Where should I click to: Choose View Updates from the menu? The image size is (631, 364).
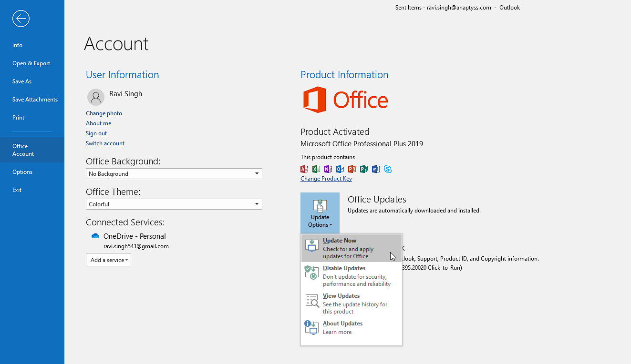[x=352, y=303]
